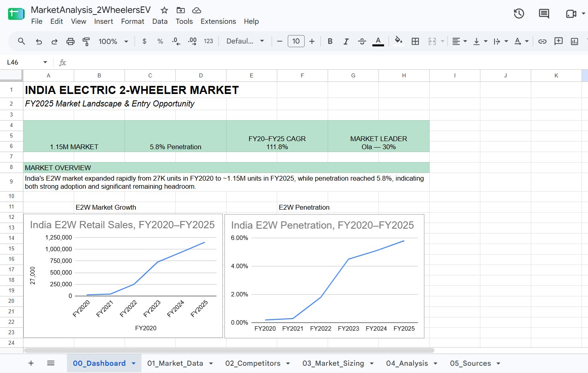Open the text color picker
This screenshot has height=373, width=588.
[378, 41]
